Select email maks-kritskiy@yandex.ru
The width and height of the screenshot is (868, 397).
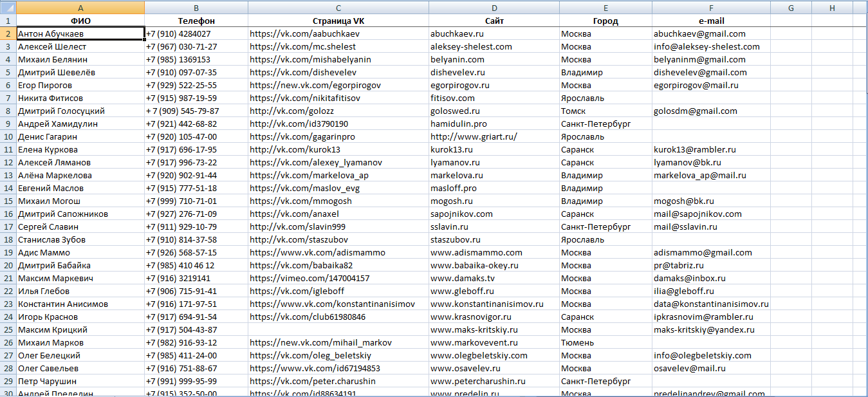[711, 329]
